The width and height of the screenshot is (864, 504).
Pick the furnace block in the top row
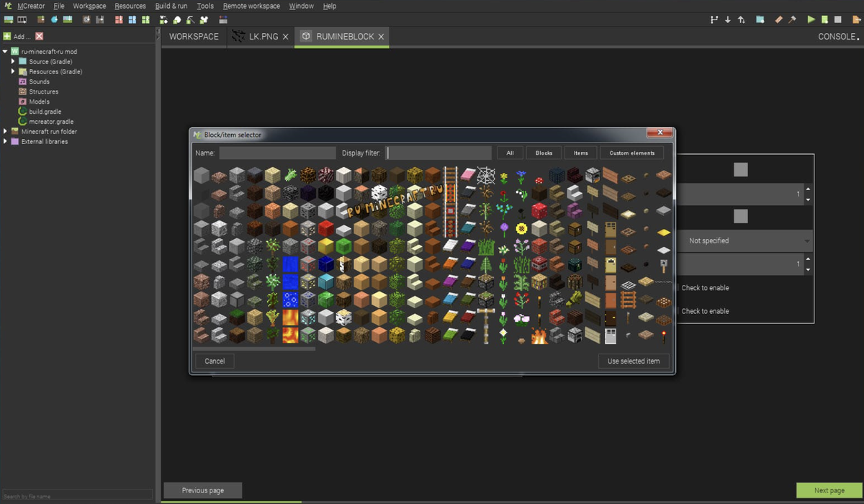tap(593, 175)
